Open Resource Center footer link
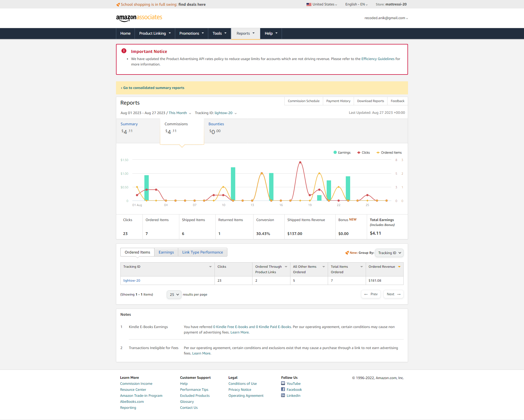524x420 pixels. pyautogui.click(x=133, y=390)
